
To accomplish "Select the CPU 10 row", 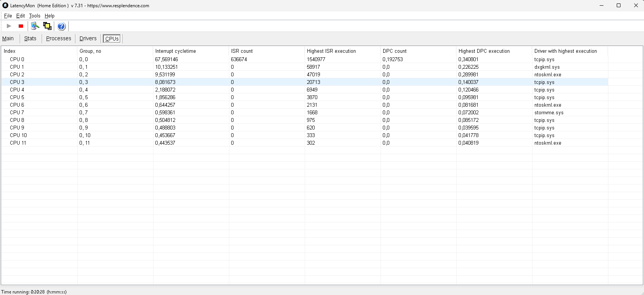I will tap(305, 135).
